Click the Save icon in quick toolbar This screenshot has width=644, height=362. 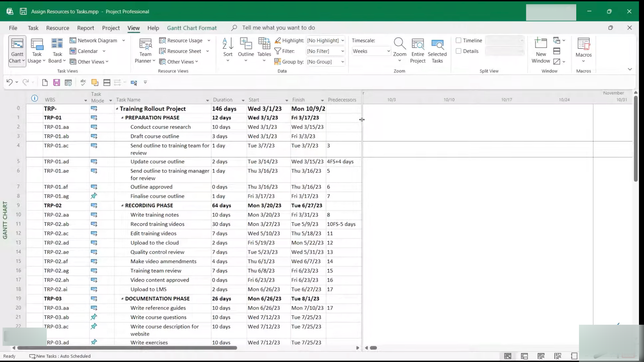(x=56, y=82)
